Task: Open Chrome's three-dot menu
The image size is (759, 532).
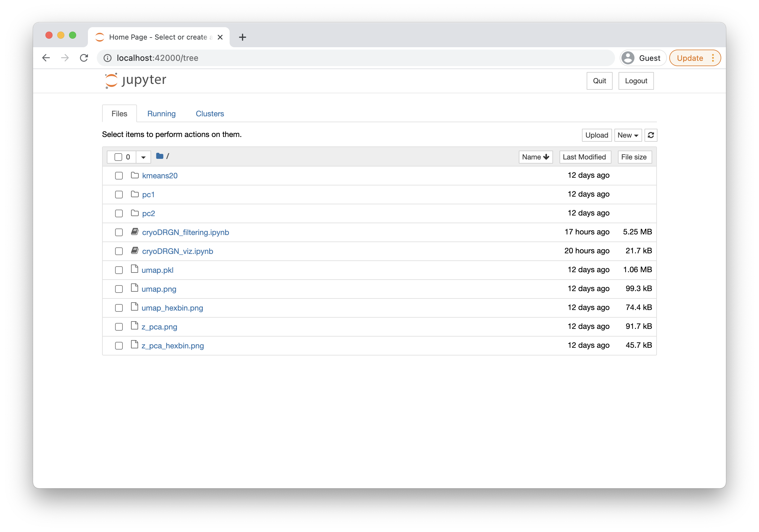Action: coord(713,58)
